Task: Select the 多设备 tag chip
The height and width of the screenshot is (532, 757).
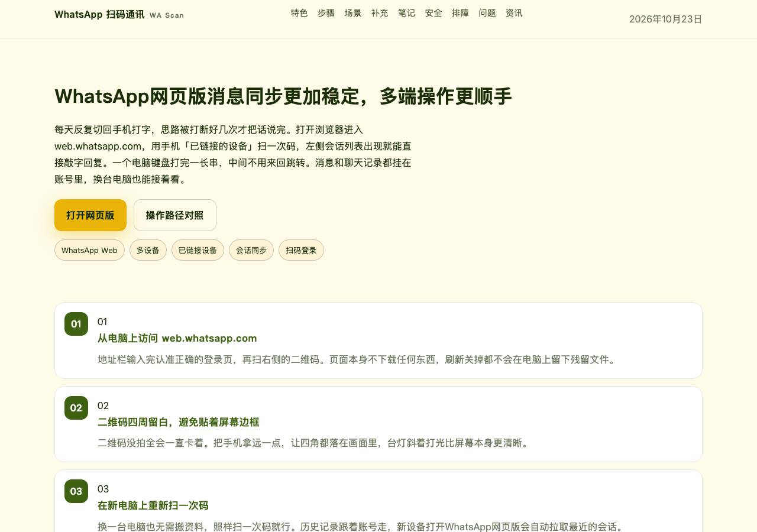Action: click(148, 250)
